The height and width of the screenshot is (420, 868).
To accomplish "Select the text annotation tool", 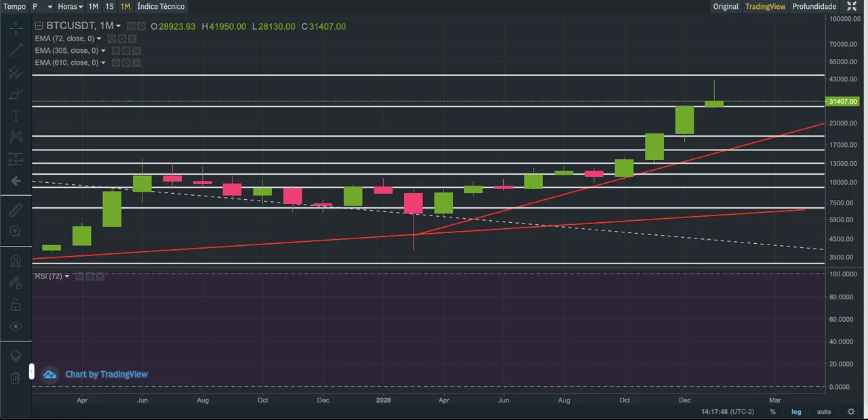I will [x=16, y=115].
